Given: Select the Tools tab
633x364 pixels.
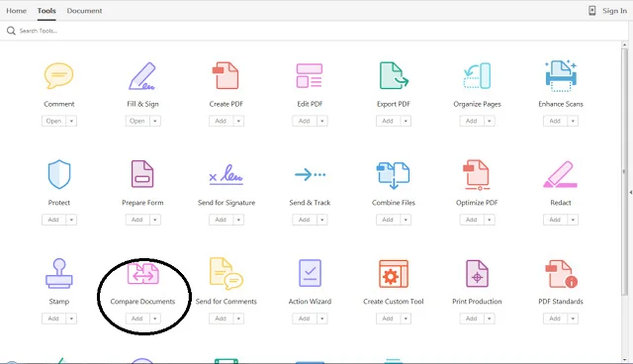Looking at the screenshot, I should (46, 11).
